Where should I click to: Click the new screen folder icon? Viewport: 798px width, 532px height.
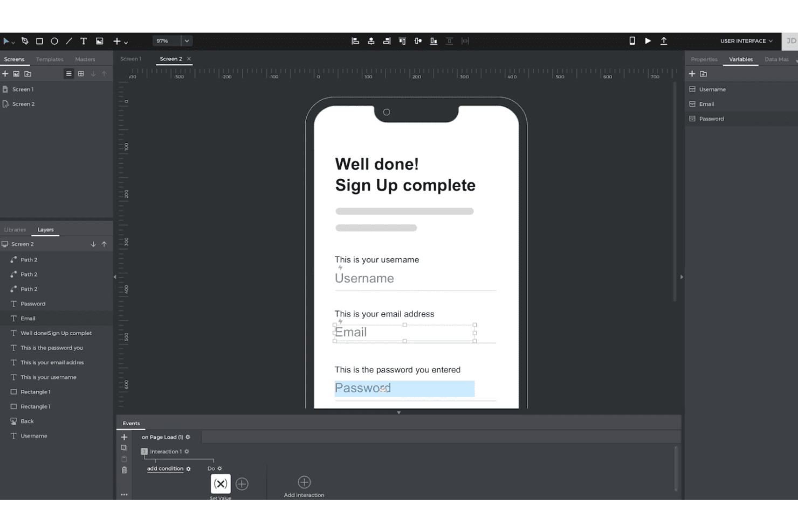(x=28, y=74)
